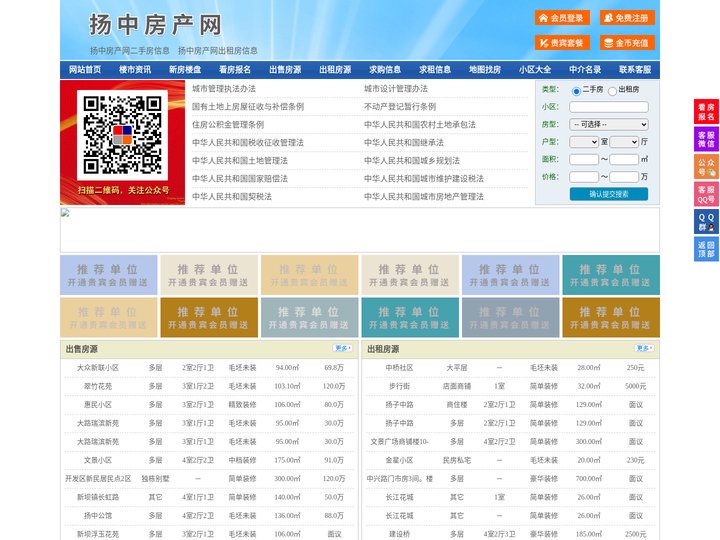Open the 扬中公馆 sale listing
720x540 pixels.
tap(98, 516)
